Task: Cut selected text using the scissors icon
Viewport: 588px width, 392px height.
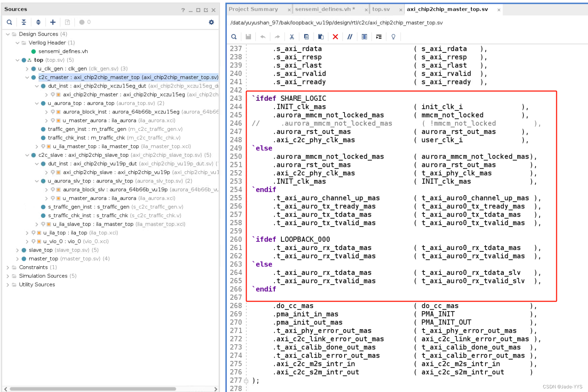Action: tap(292, 36)
